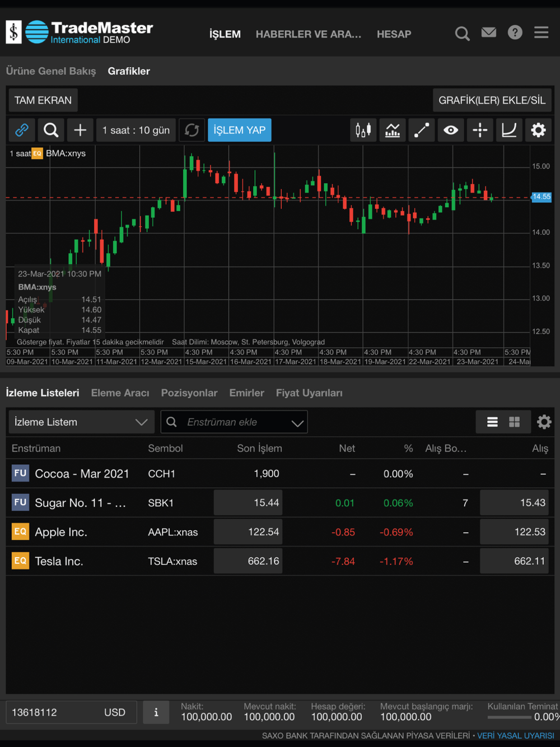Open the help question mark icon
Image resolution: width=560 pixels, height=747 pixels.
pyautogui.click(x=515, y=32)
